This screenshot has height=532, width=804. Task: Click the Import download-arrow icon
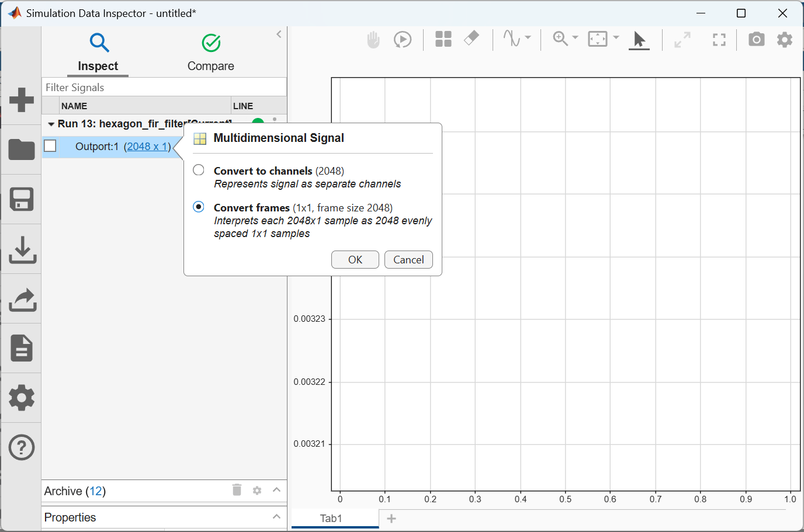pos(22,249)
